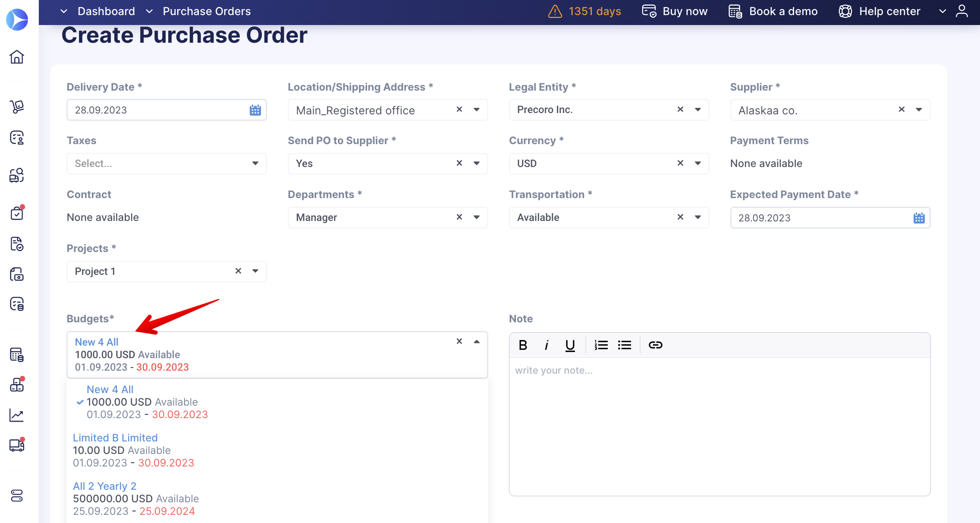Insert bulleted list in note
Screen dimensions: 980x523
click(x=625, y=345)
